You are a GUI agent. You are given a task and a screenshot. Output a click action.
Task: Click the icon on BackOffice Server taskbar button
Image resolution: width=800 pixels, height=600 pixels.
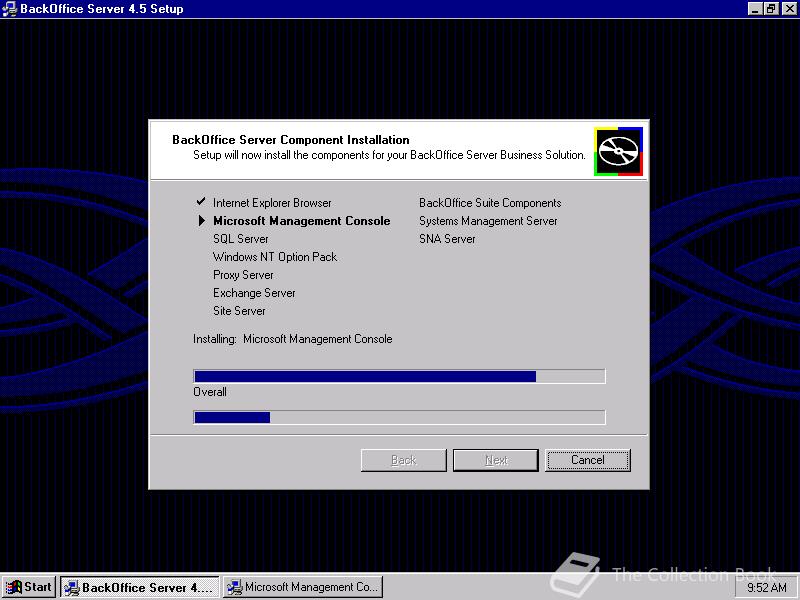coord(71,588)
